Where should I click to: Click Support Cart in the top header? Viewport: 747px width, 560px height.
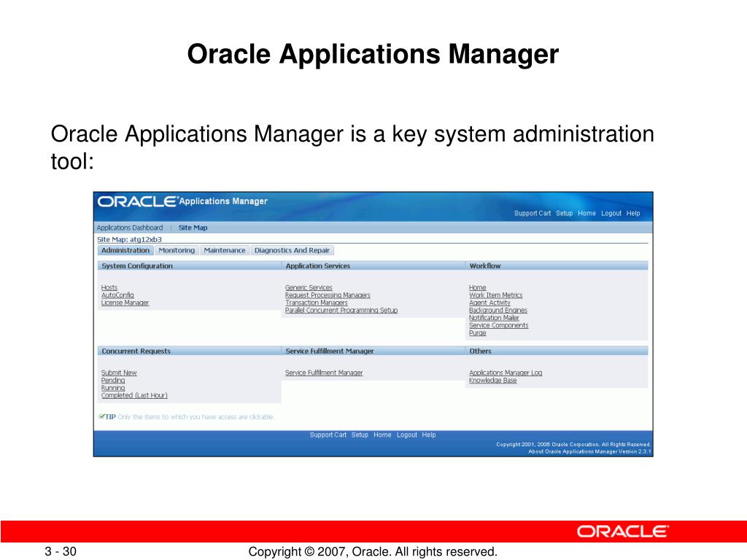[x=532, y=214]
